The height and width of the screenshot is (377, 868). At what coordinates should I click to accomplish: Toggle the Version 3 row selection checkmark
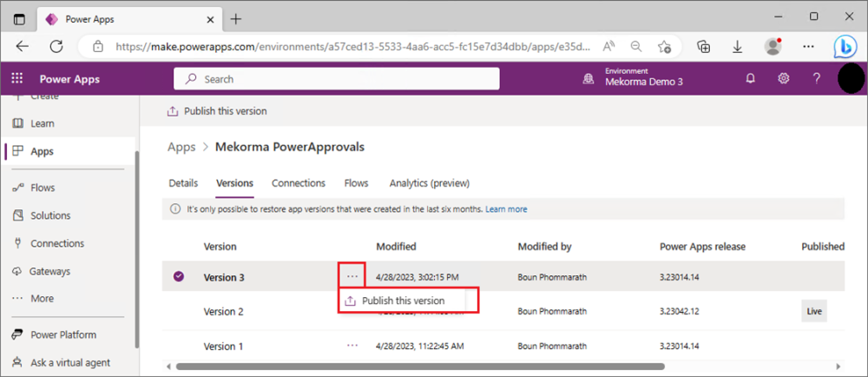(179, 277)
